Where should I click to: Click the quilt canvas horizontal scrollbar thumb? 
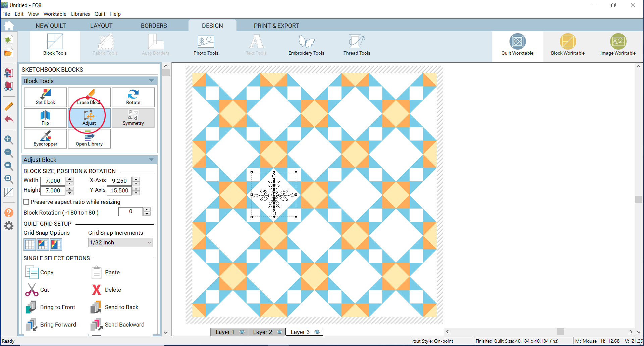click(560, 332)
